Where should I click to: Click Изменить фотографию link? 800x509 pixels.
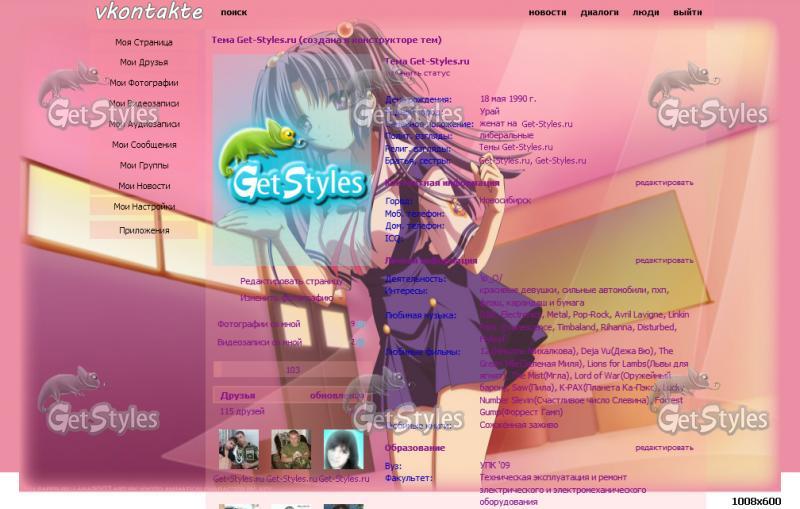click(x=286, y=298)
